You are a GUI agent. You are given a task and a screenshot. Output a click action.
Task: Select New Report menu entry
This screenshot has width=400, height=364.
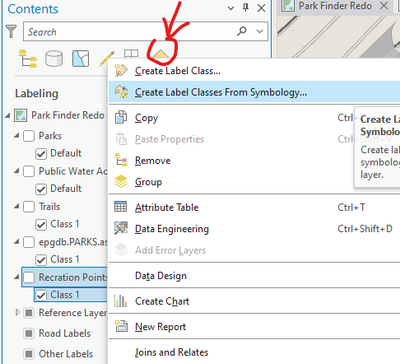point(254,327)
